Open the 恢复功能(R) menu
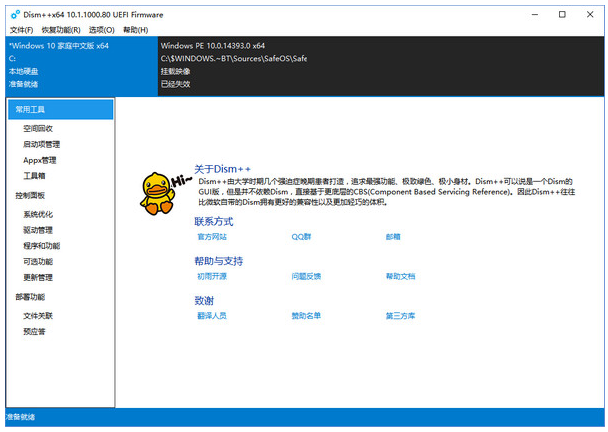 tap(61, 30)
